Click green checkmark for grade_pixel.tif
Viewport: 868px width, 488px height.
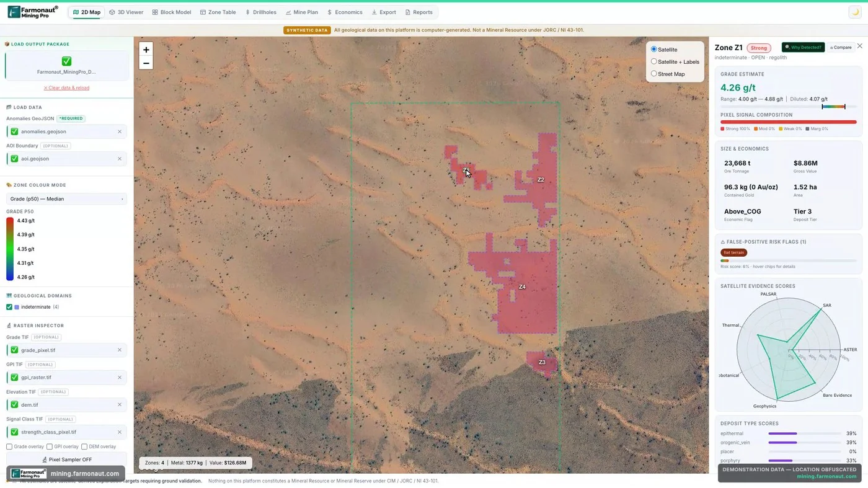(14, 350)
